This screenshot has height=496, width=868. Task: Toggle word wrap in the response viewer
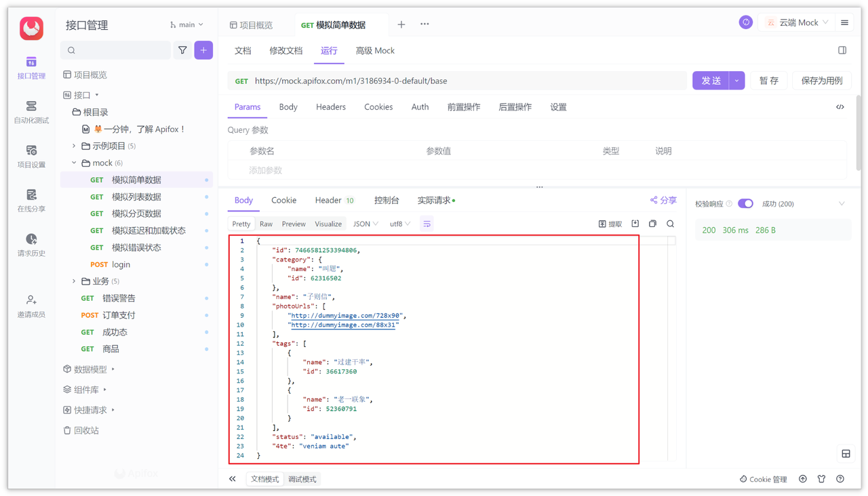tap(427, 223)
